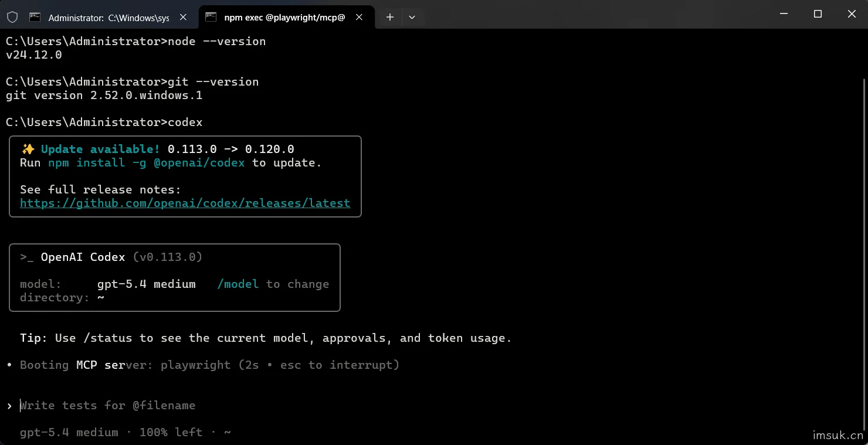Minimize the terminal window
The height and width of the screenshot is (445, 868).
click(784, 14)
